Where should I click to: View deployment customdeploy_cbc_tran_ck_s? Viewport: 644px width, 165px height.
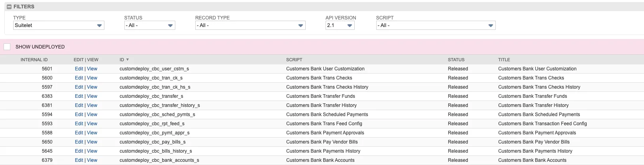92,78
